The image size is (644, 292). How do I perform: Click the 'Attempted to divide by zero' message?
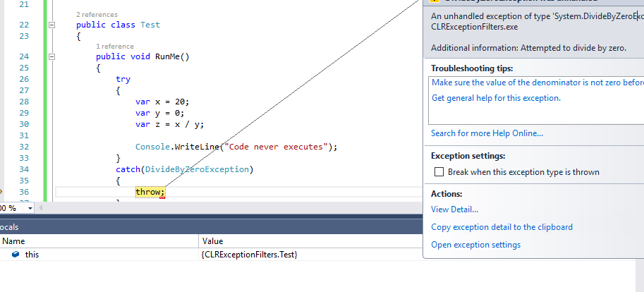pyautogui.click(x=573, y=48)
